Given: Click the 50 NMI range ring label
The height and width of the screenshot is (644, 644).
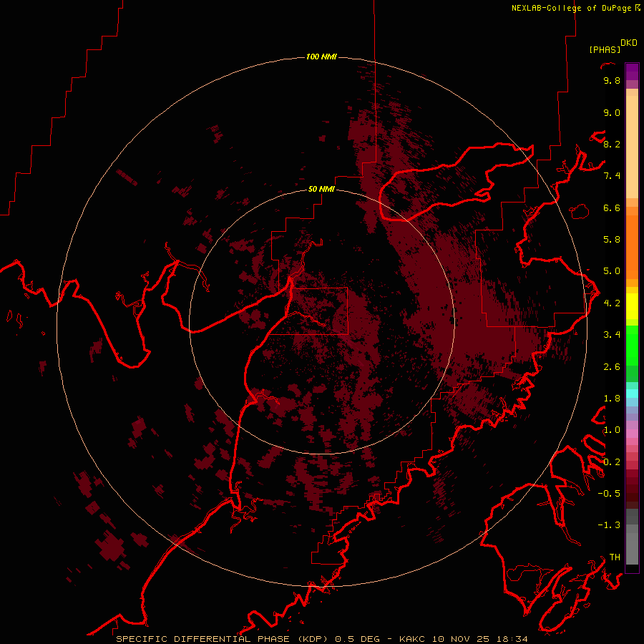Looking at the screenshot, I should click(321, 189).
